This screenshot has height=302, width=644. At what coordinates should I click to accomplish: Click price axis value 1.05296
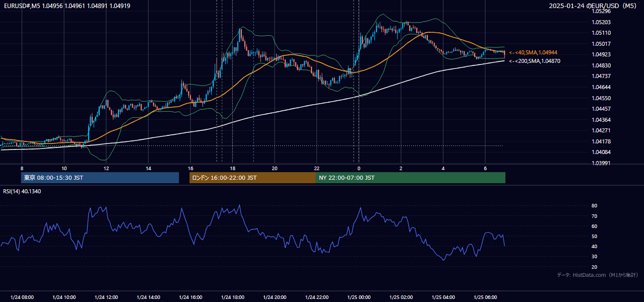[602, 11]
